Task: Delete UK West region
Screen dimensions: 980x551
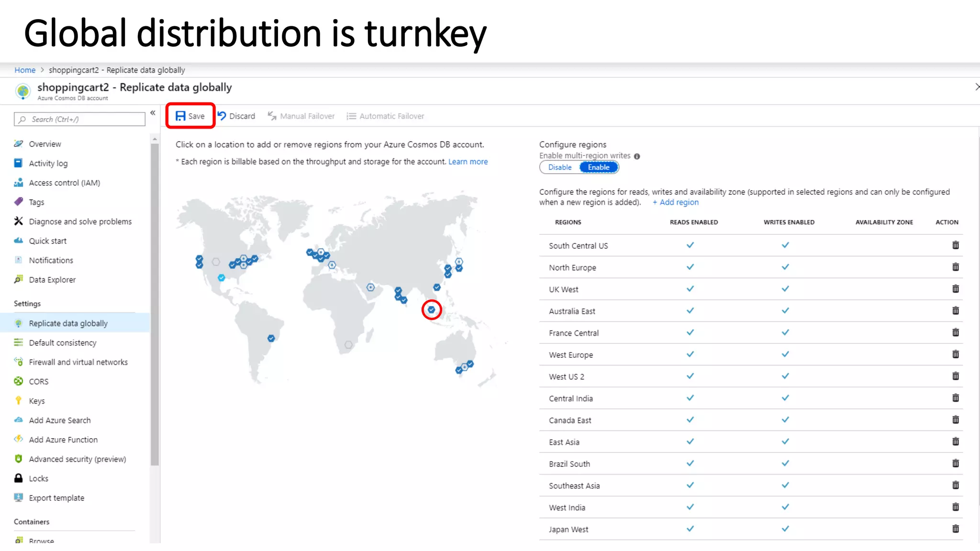Action: pos(956,288)
